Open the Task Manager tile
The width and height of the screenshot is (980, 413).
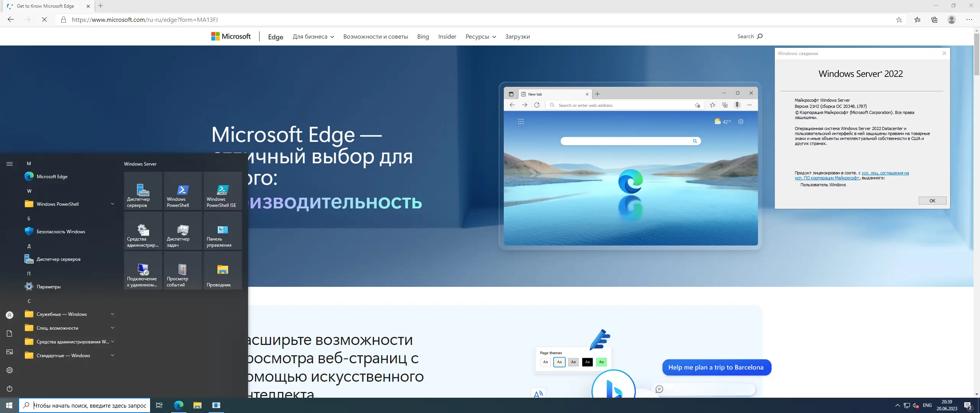pos(183,231)
